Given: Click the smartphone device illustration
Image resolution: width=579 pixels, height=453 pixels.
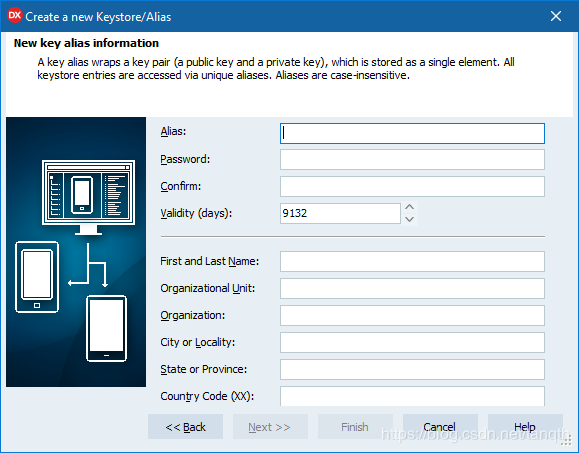Looking at the screenshot, I should [x=106, y=329].
